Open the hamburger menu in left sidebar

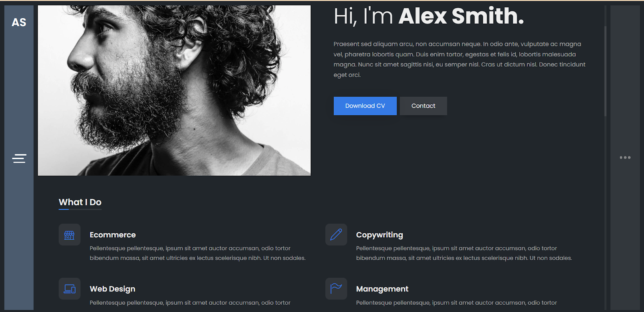click(x=19, y=158)
